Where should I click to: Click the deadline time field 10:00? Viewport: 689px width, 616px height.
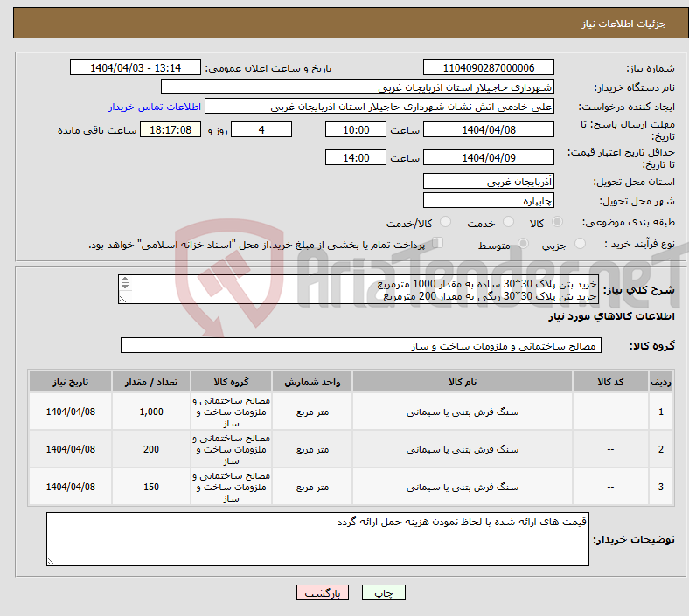click(356, 130)
